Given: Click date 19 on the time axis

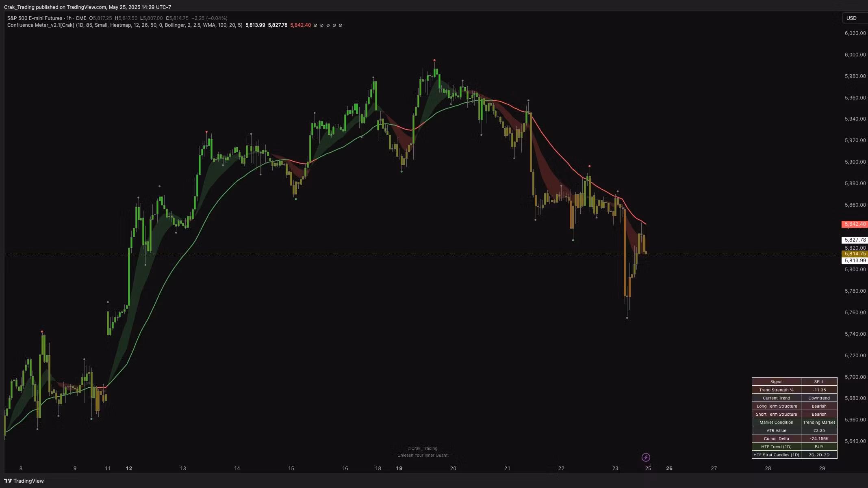Looking at the screenshot, I should coord(399,468).
